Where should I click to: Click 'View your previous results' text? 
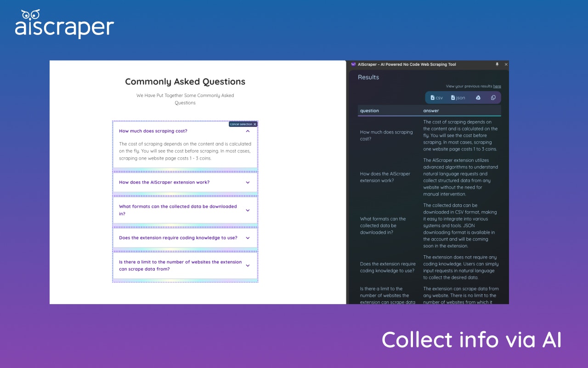tap(469, 86)
